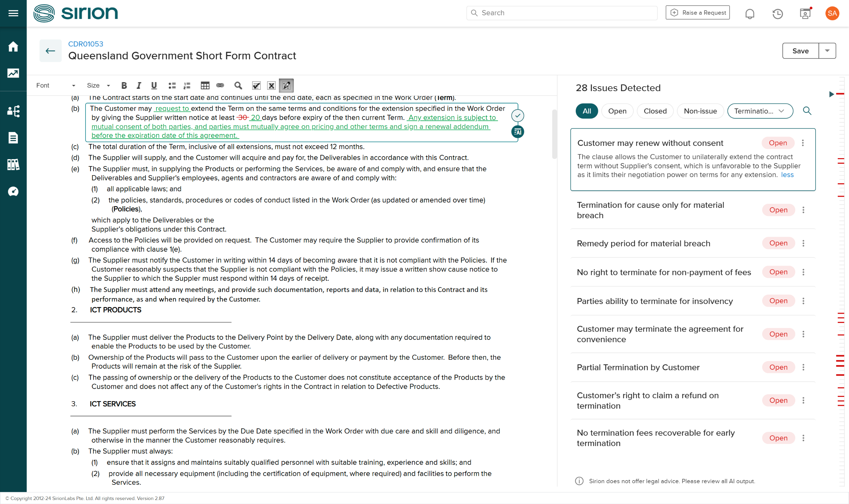Viewport: 849px width, 504px height.
Task: Click the document vertical scrollbar thumb
Action: (554, 134)
